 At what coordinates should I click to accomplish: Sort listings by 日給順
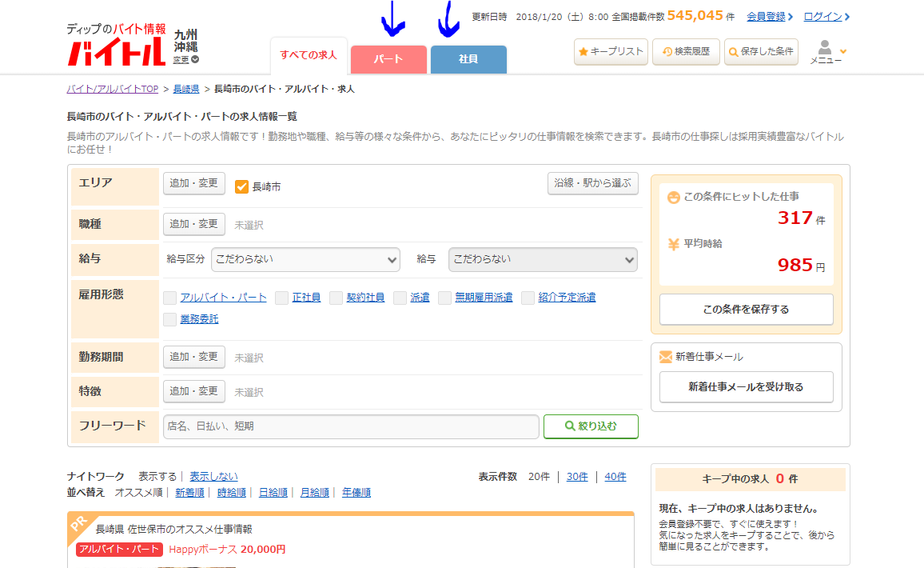tap(273, 493)
